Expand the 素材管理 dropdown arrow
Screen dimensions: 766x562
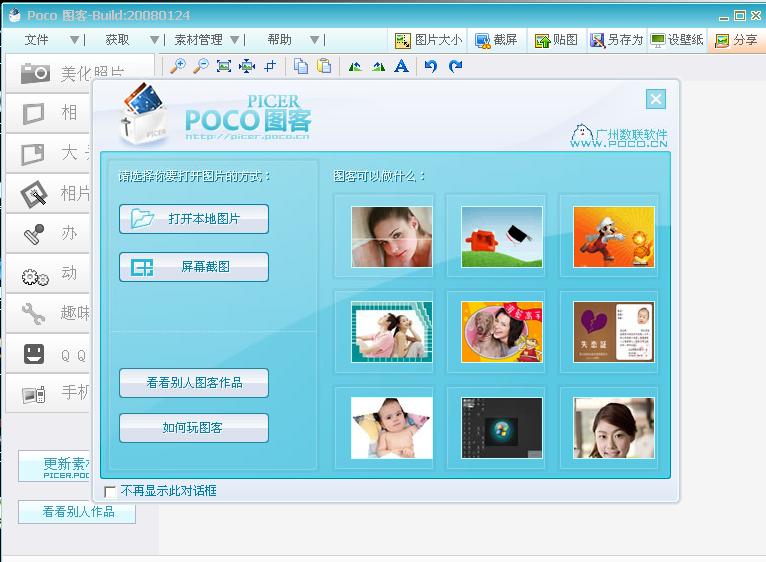pos(234,40)
